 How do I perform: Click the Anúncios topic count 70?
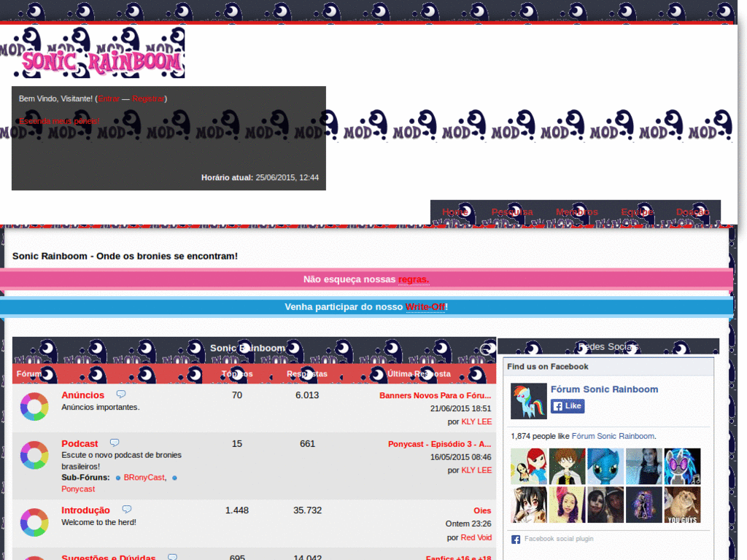coord(237,395)
